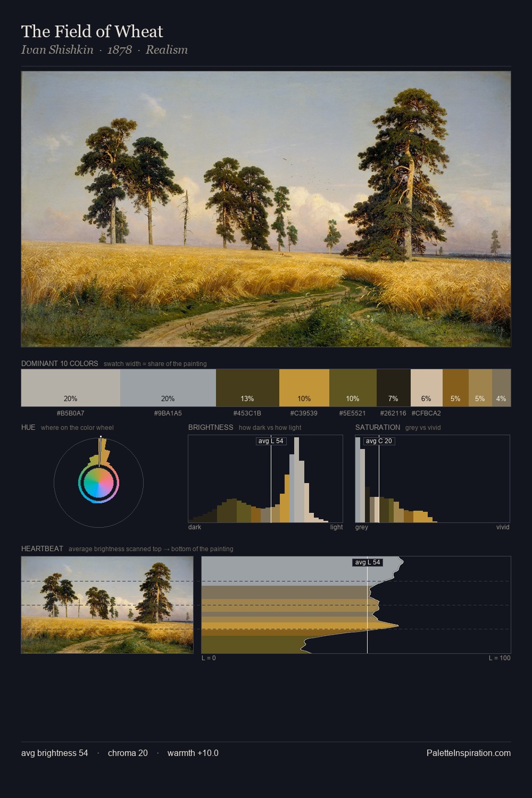This screenshot has height=798, width=532.
Task: Click the 'grey' axis label
Action: tap(362, 527)
